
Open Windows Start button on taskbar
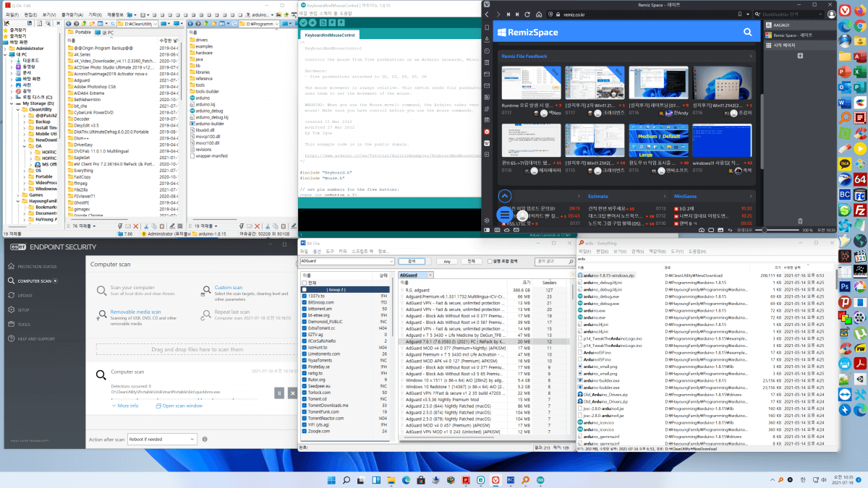[x=331, y=479]
